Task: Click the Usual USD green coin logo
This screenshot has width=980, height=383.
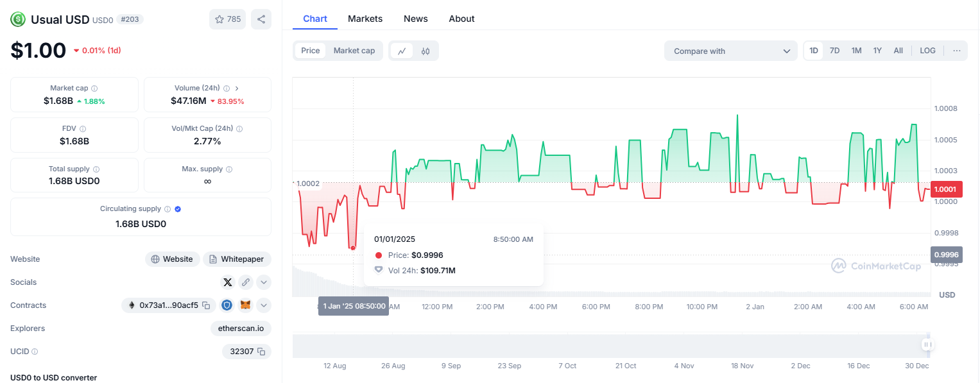Action: click(x=17, y=19)
